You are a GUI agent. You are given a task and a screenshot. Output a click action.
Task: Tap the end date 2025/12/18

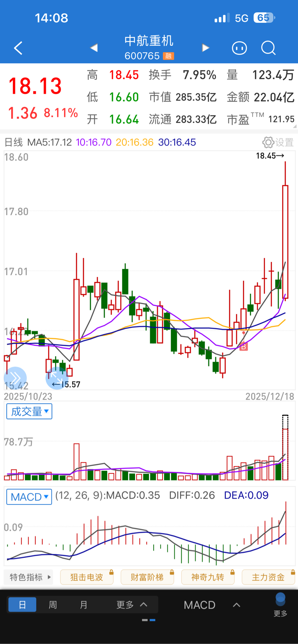point(270,396)
